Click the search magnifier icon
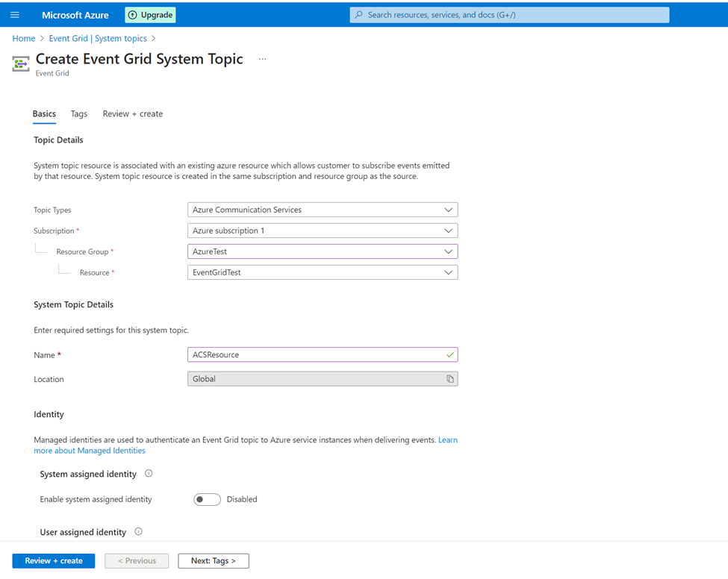Screen dimensions: 728x579 coord(358,15)
